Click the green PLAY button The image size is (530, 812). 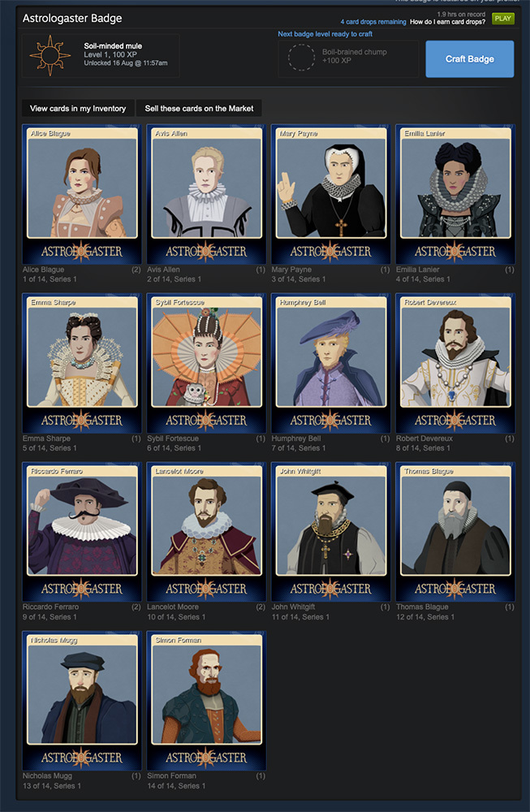502,19
